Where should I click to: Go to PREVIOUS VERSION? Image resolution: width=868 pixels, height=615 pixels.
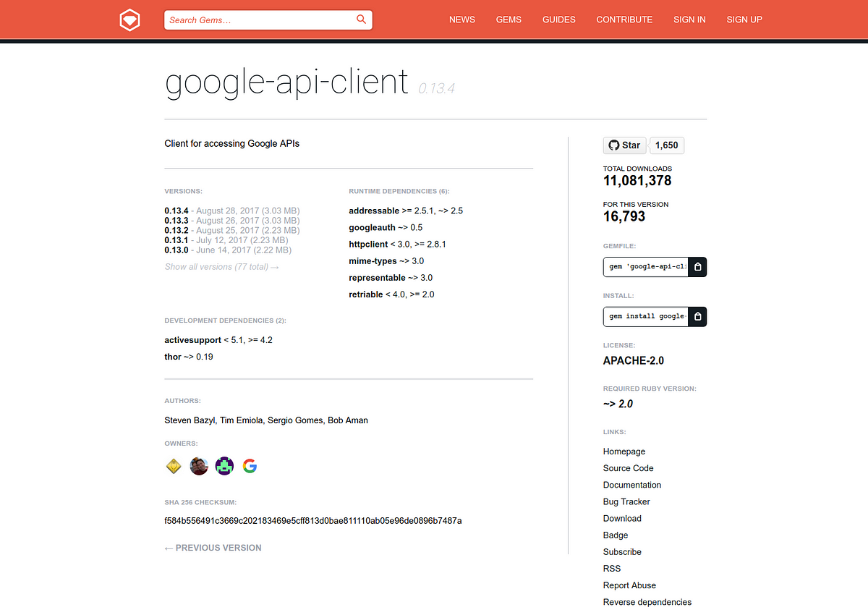[x=213, y=548]
